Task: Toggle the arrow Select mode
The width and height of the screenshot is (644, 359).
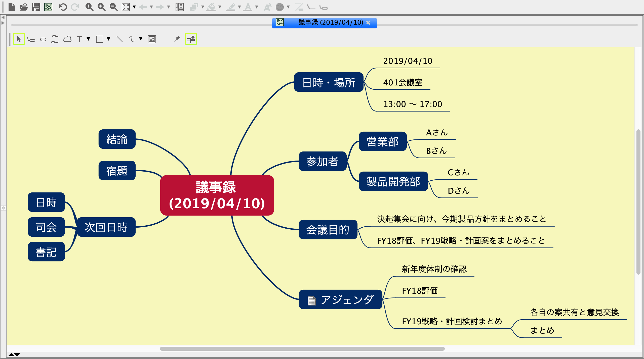Action: 19,39
